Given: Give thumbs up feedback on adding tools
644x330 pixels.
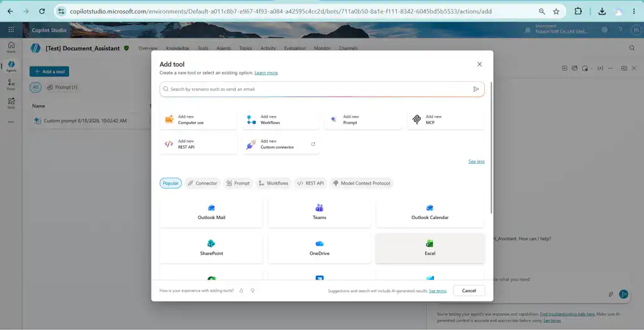Looking at the screenshot, I should pyautogui.click(x=241, y=290).
